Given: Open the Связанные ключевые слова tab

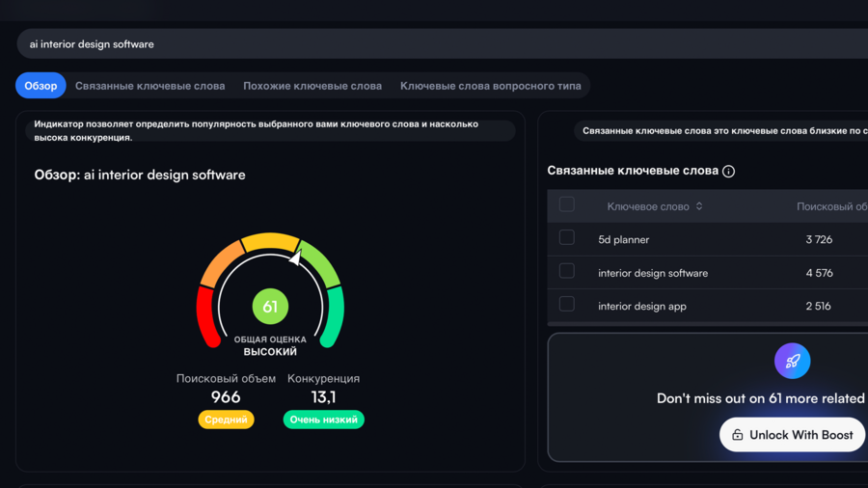Looking at the screenshot, I should [x=149, y=86].
